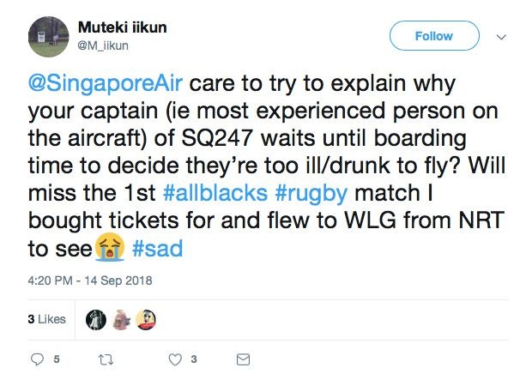
Task: Retweet this tweet
Action: pyautogui.click(x=108, y=359)
